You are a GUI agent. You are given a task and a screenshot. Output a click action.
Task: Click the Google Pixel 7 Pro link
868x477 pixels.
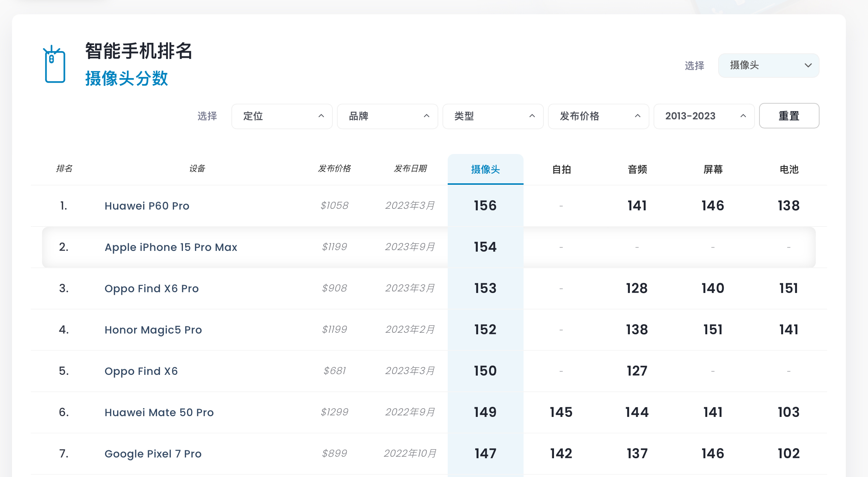click(x=153, y=454)
